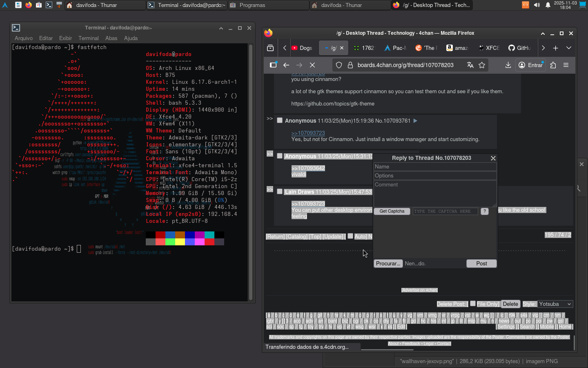This screenshot has width=588, height=368.
Task: Switch to the Dogs YouTube tab
Action: tap(303, 48)
